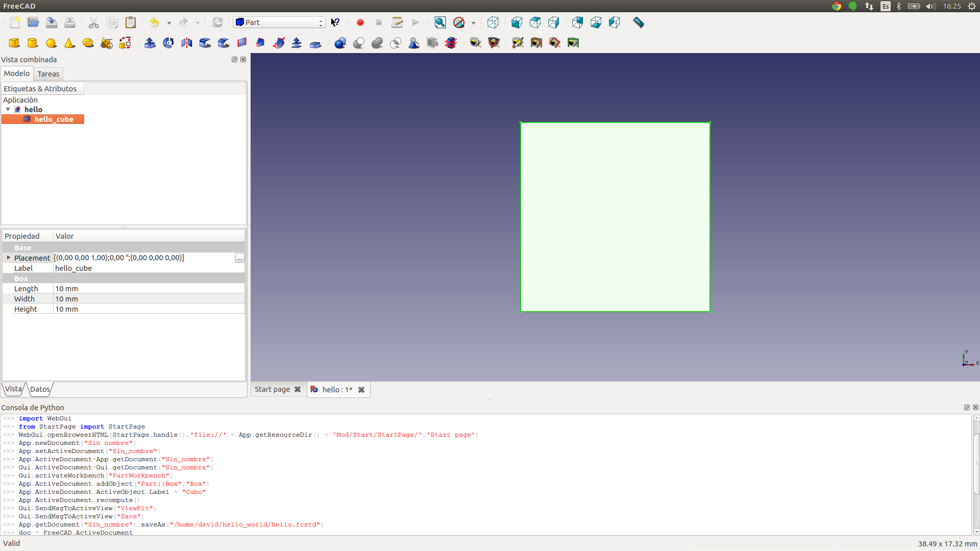Create a Box primitive
This screenshot has width=980, height=551.
click(14, 43)
